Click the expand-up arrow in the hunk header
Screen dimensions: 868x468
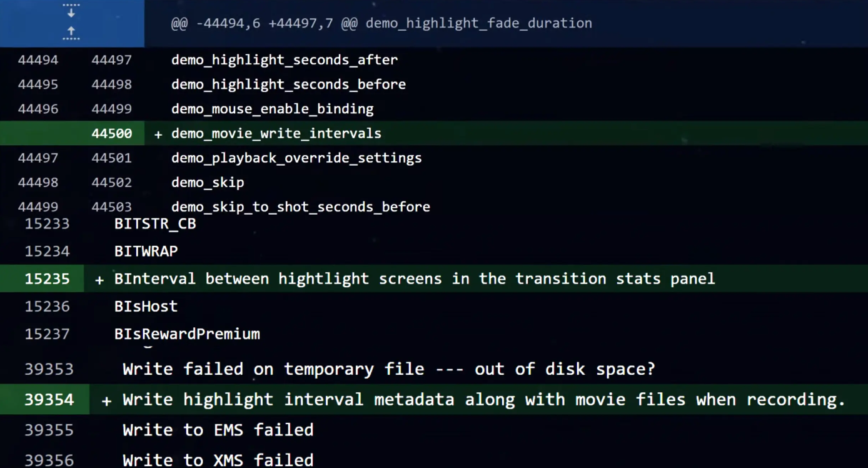[71, 33]
